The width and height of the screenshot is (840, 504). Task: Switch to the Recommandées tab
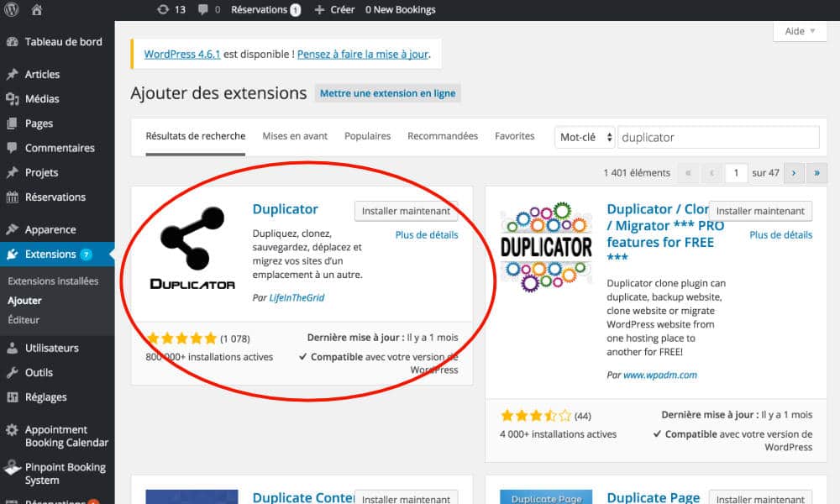click(x=443, y=135)
